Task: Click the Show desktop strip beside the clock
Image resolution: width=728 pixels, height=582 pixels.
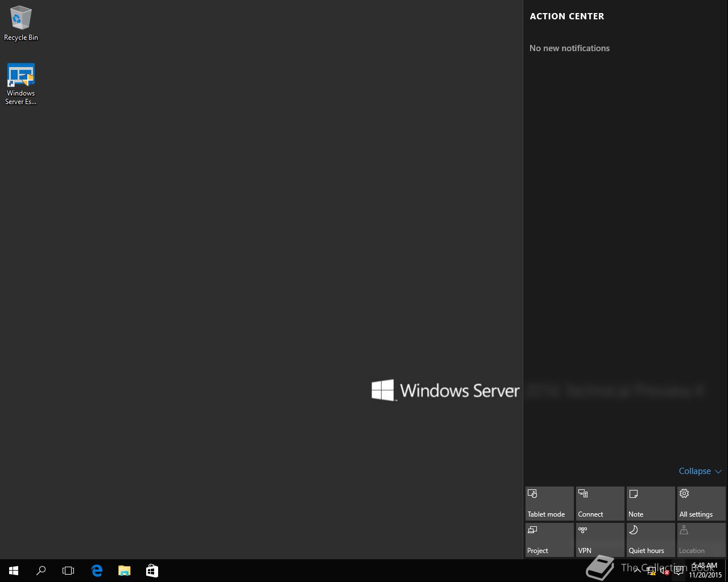Action: coord(726,571)
